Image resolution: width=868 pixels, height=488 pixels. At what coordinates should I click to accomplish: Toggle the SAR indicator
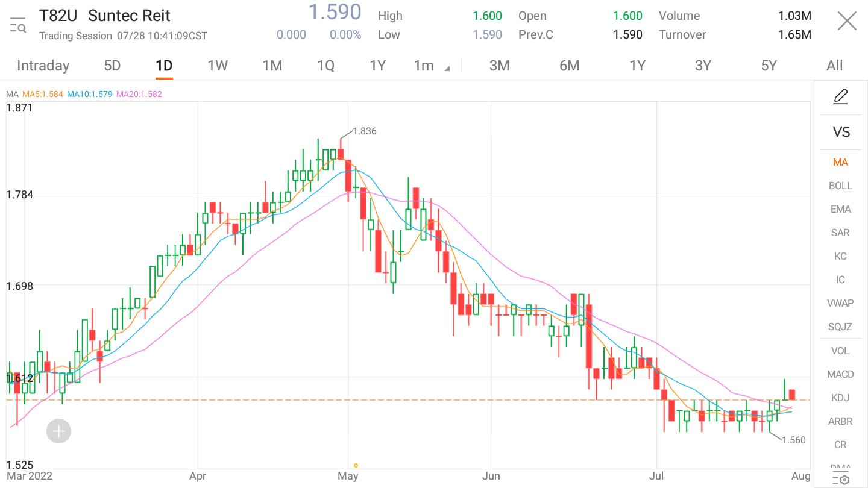tap(840, 233)
